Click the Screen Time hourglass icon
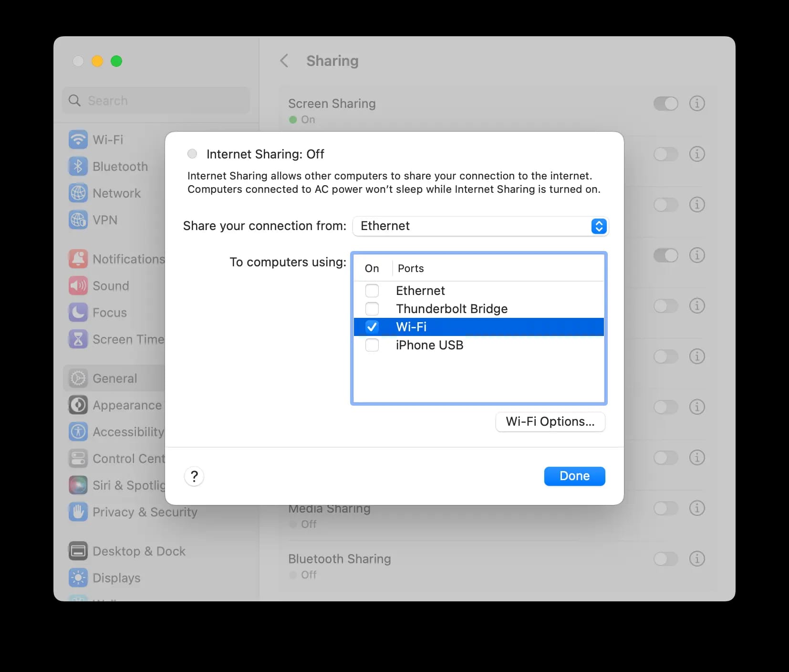Viewport: 789px width, 672px height. 78,339
